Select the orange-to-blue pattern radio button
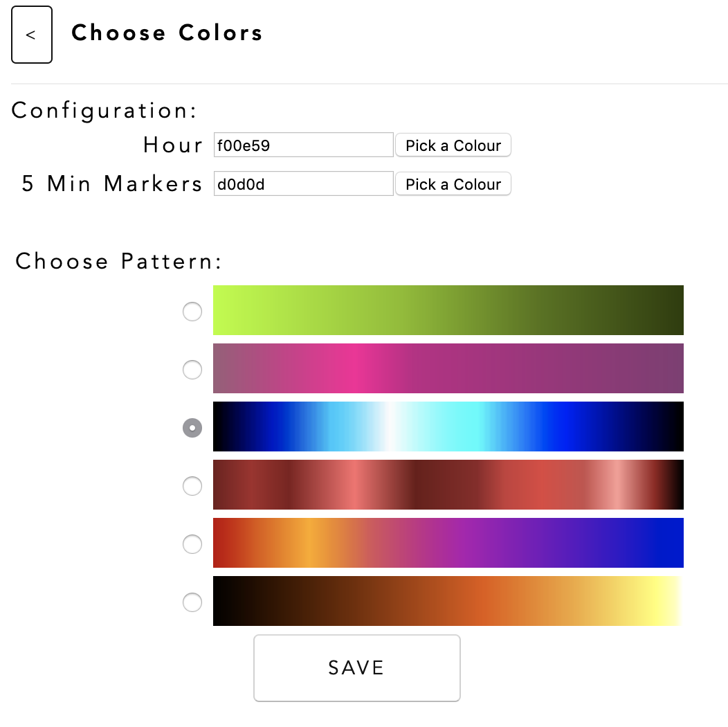Viewport: 728px width, 727px height. coord(192,544)
